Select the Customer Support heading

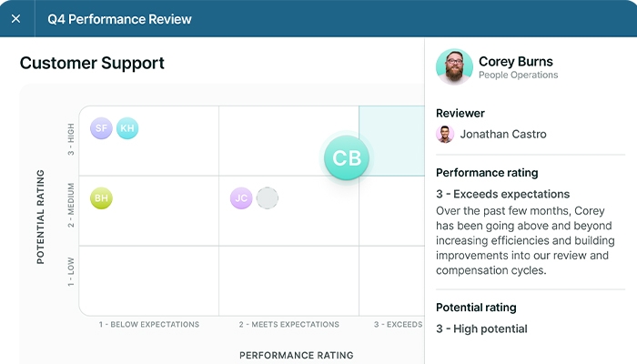[x=92, y=63]
